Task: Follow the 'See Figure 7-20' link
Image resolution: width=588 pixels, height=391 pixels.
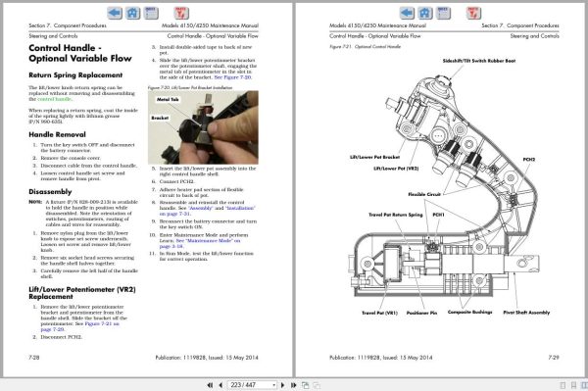Action: pyautogui.click(x=232, y=77)
